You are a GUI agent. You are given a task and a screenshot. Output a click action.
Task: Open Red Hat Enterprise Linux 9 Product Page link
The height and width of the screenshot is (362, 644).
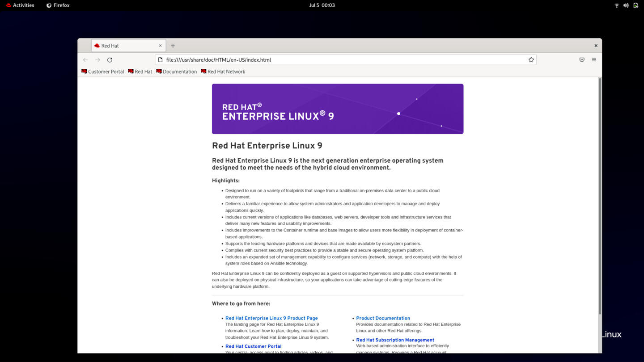pos(271,318)
